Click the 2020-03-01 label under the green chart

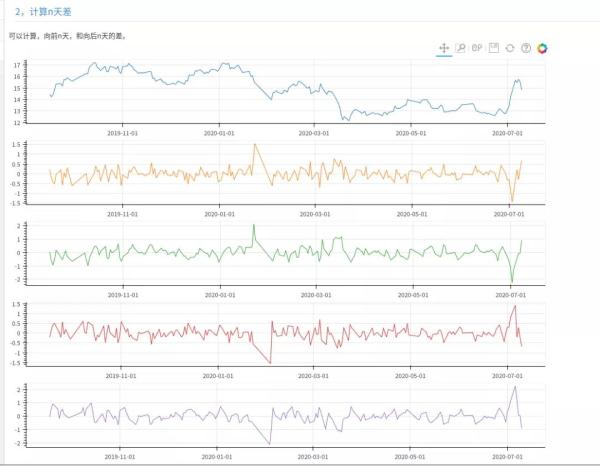click(316, 295)
